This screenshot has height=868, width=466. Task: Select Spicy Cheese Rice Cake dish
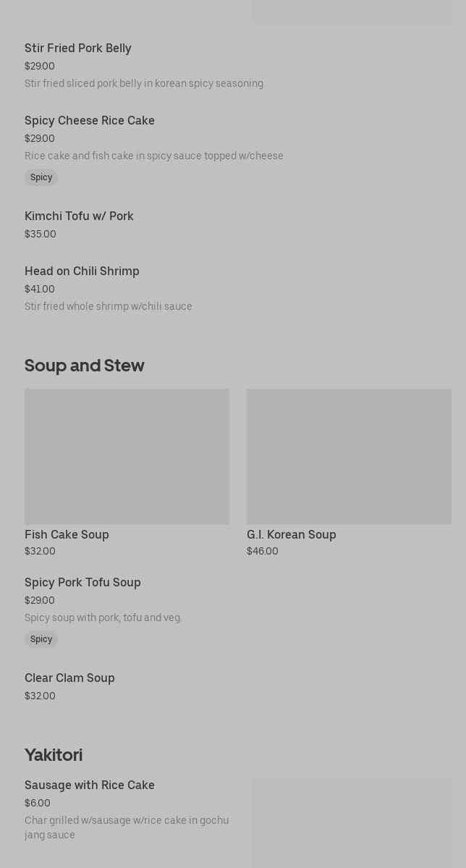pos(90,121)
